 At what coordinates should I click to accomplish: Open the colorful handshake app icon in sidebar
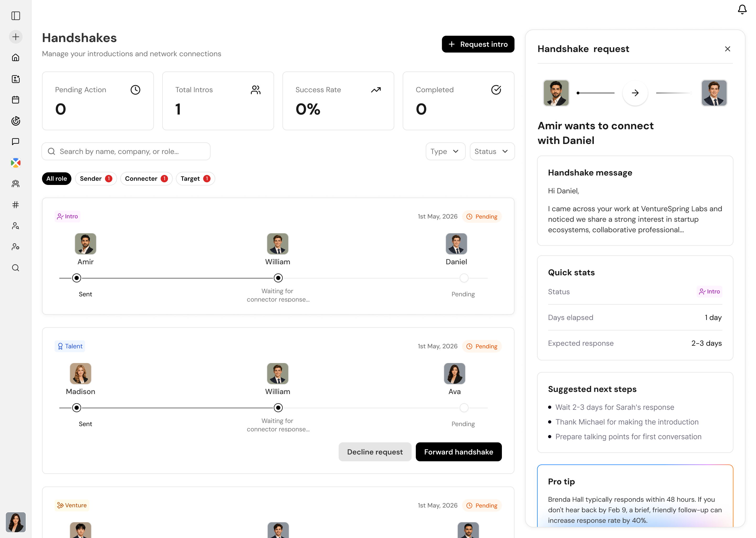click(x=15, y=163)
